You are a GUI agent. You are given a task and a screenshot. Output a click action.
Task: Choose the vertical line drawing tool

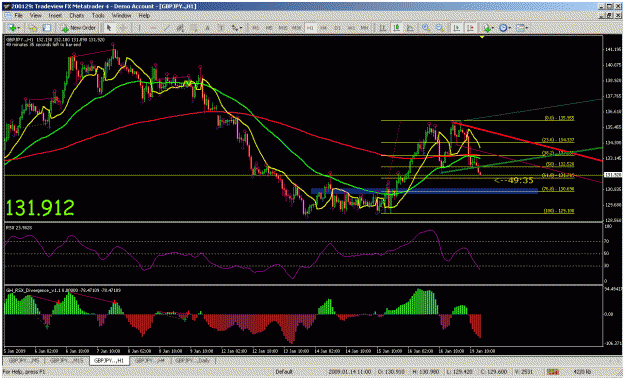[140, 28]
